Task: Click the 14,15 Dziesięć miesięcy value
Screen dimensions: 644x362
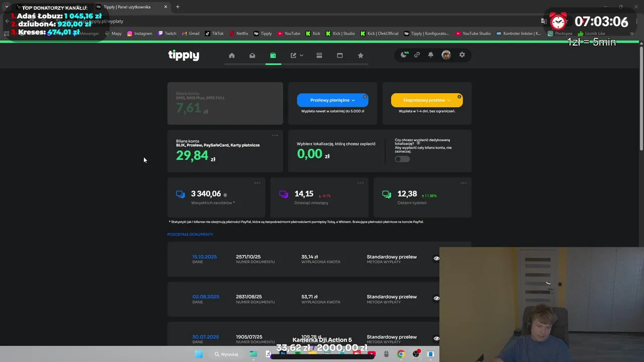Action: click(x=304, y=194)
